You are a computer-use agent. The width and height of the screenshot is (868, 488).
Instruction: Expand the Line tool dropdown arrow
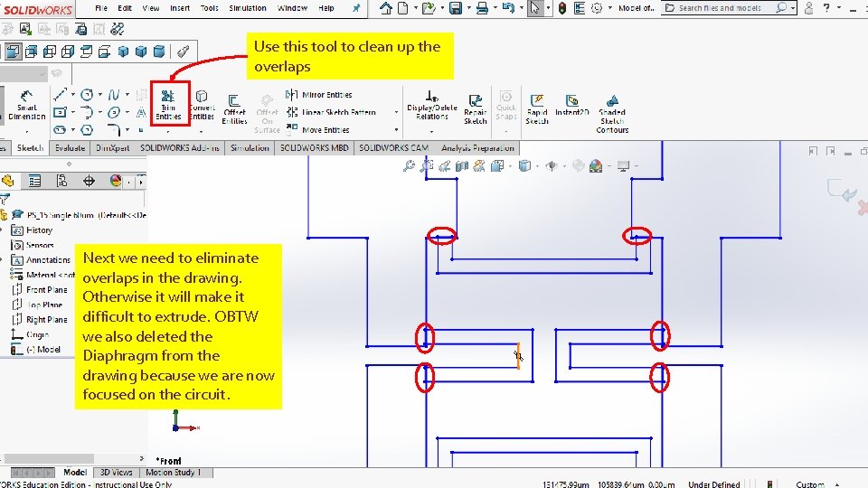tap(73, 95)
